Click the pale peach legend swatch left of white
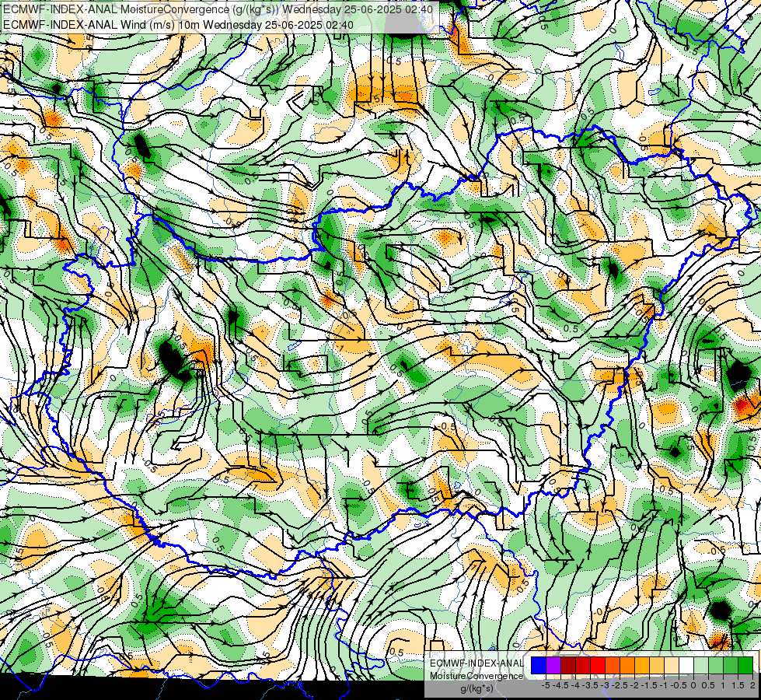 672,665
